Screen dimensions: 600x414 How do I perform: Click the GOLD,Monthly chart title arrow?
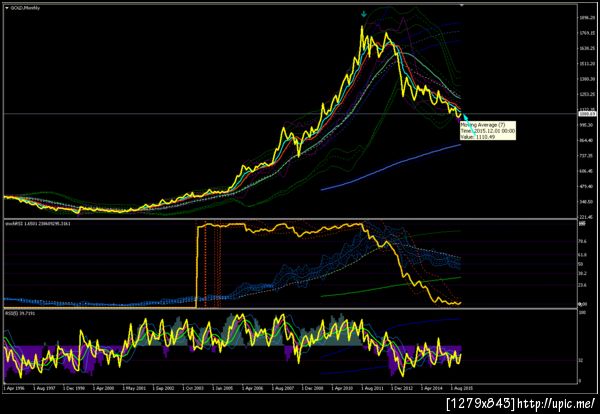pyautogui.click(x=7, y=8)
